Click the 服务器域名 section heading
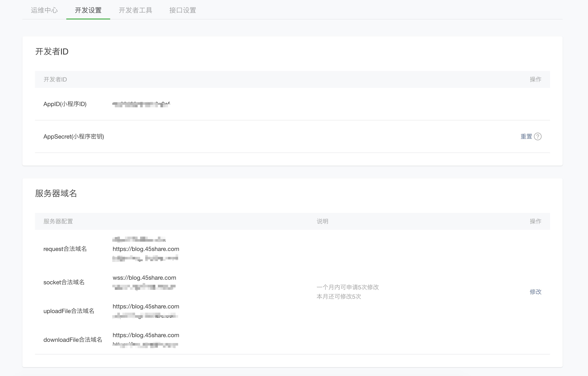 coord(56,193)
